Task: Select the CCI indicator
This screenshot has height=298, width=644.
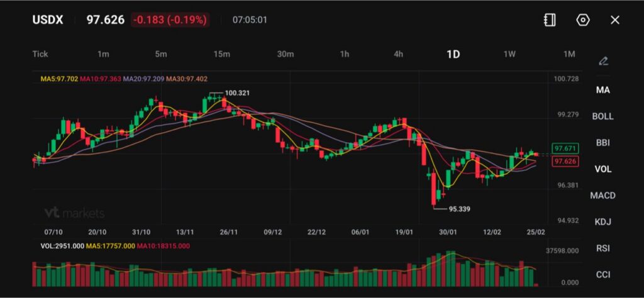Action: 602,275
